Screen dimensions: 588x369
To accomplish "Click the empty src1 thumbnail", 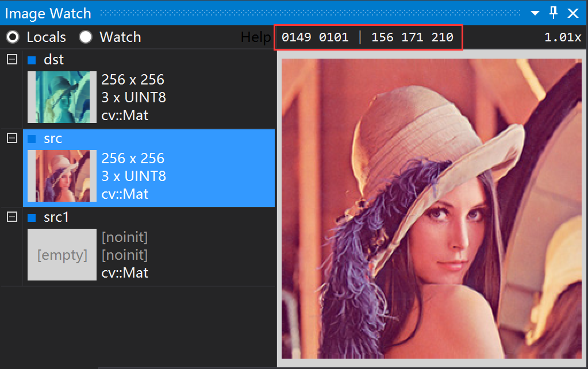I will [x=62, y=255].
